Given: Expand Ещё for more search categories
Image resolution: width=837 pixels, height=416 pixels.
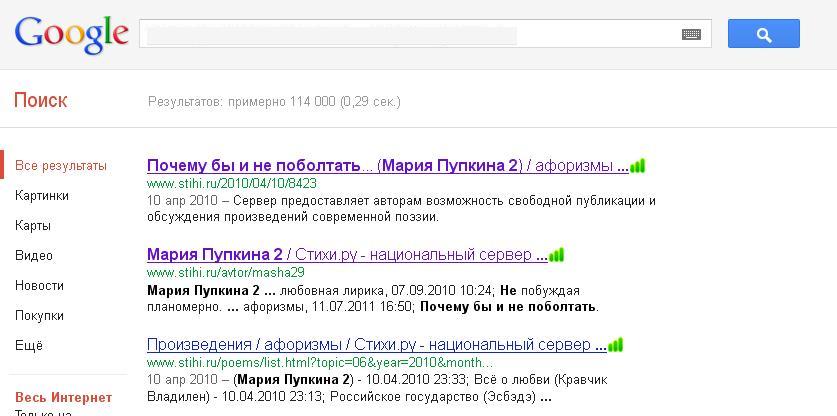Looking at the screenshot, I should (x=29, y=346).
